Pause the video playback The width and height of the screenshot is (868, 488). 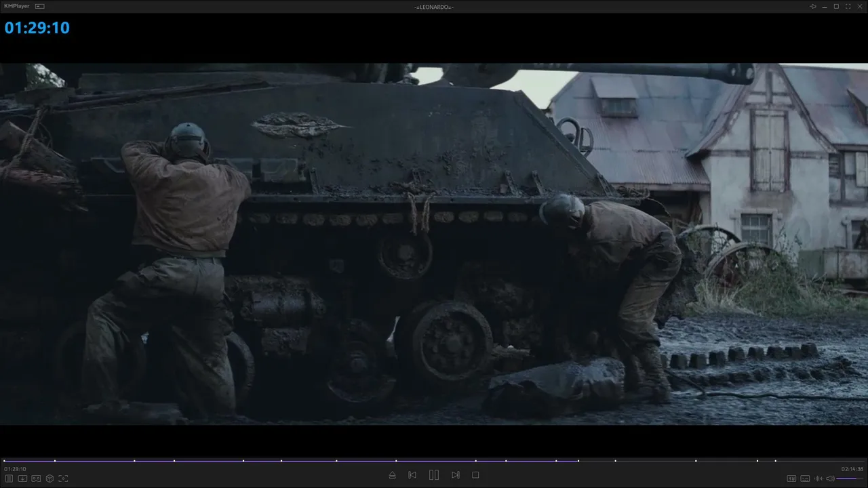coord(434,475)
